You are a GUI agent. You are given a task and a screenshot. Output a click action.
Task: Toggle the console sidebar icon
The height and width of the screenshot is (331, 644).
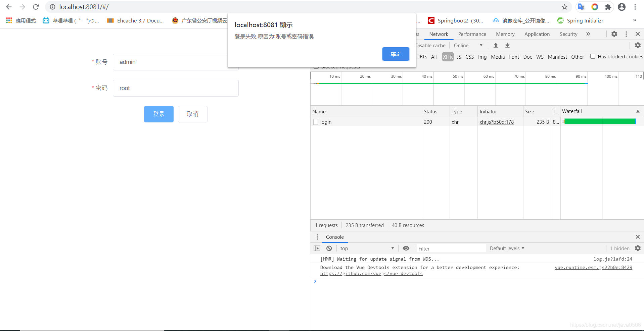[x=317, y=249]
